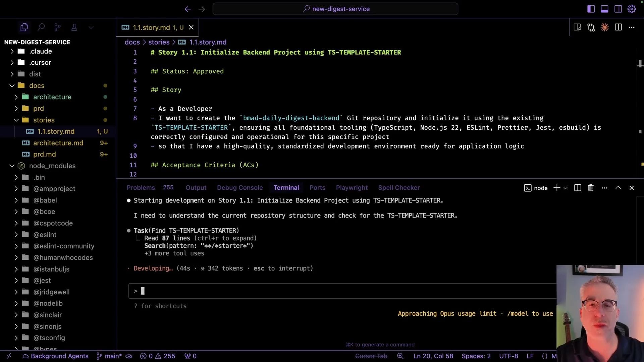Open the Source Control view icon
The width and height of the screenshot is (644, 362).
point(58,27)
